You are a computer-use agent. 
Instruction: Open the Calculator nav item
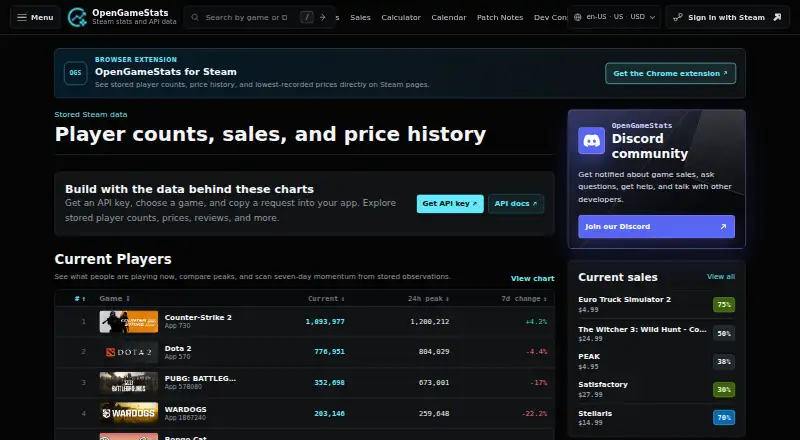tap(401, 17)
